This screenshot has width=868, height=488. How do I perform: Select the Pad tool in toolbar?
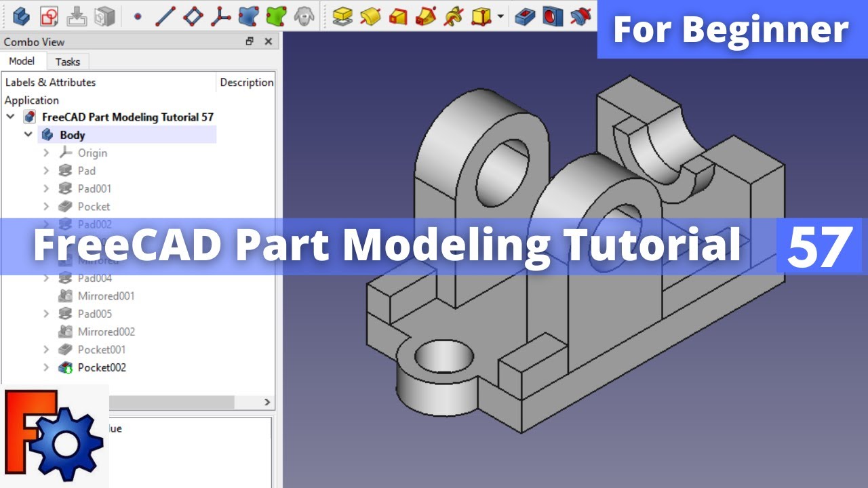click(x=342, y=16)
